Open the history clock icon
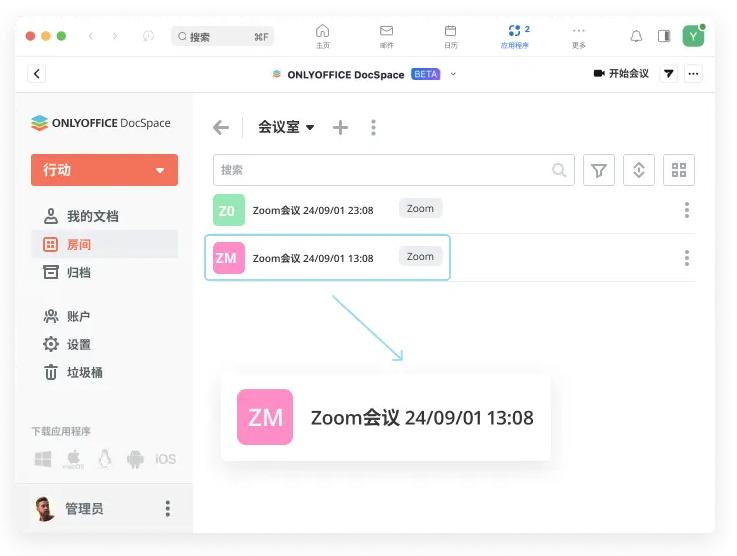737x556 pixels. tap(148, 36)
